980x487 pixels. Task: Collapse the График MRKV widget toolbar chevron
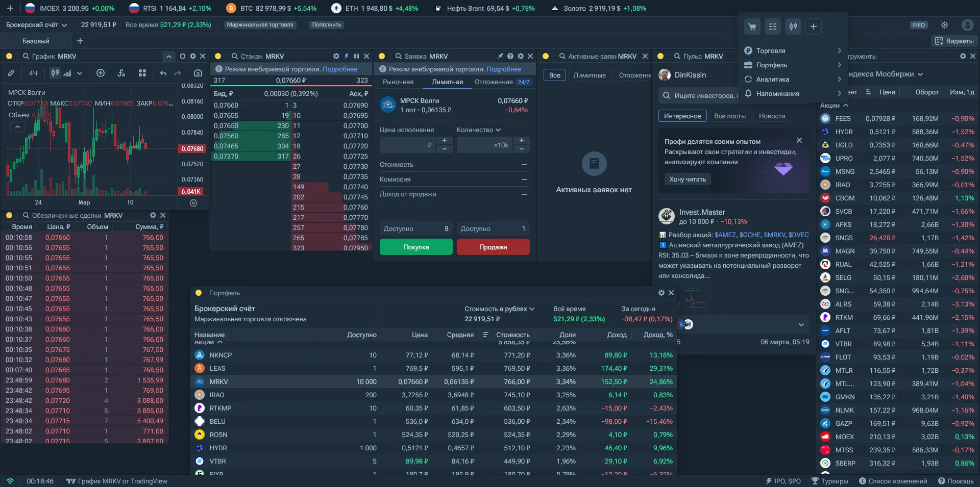(168, 56)
